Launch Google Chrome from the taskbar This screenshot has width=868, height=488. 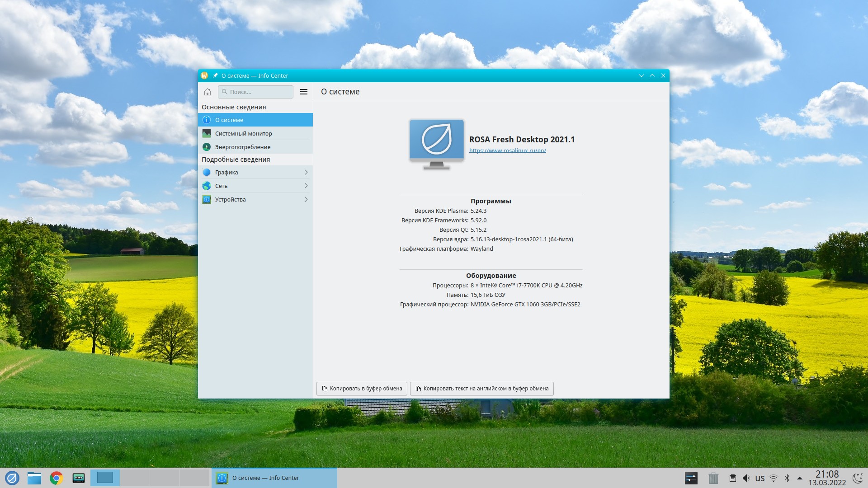[56, 478]
